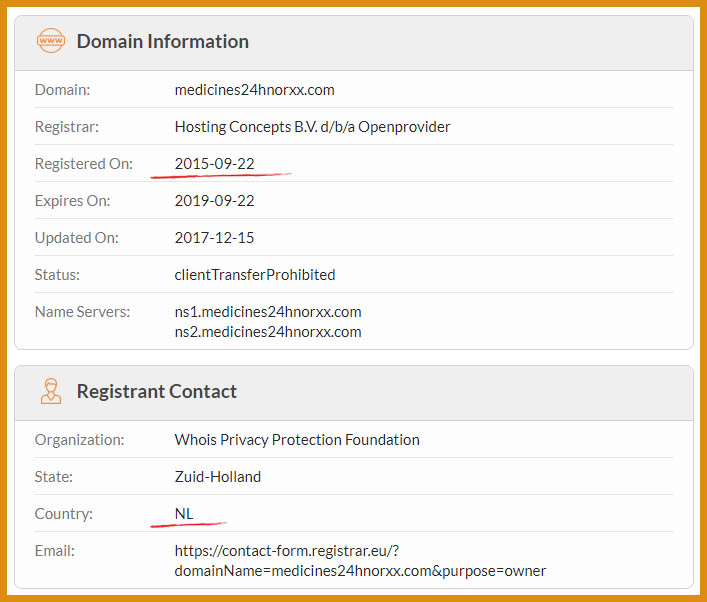Click Whois Privacy Protection Foundation organization
Screen dimensions: 707x602
tap(297, 440)
